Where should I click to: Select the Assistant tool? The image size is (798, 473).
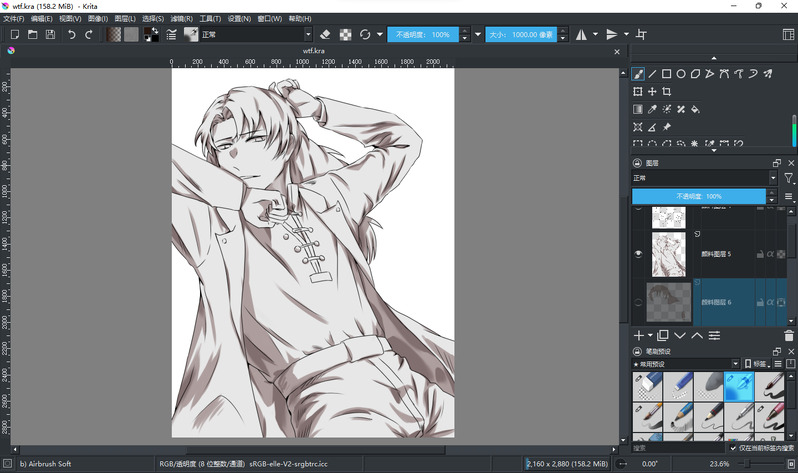pyautogui.click(x=638, y=127)
